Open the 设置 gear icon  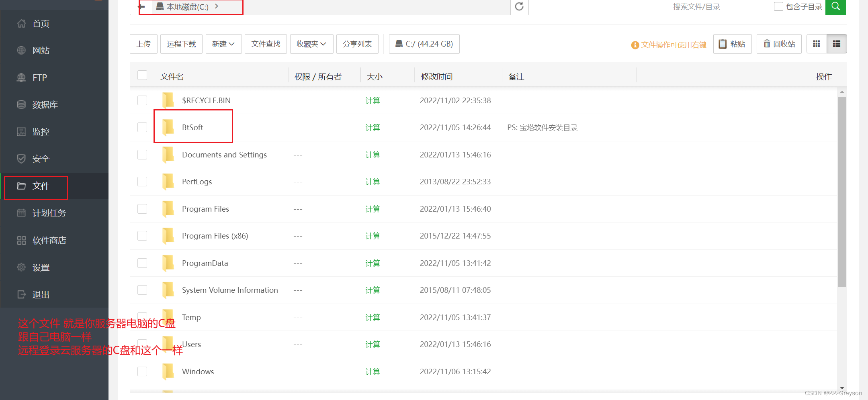click(21, 267)
